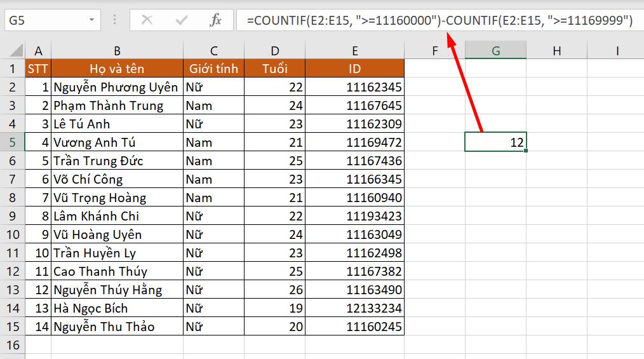Screen dimensions: 644x359
Task: Click ID cell 11167382
Action: [x=355, y=271]
